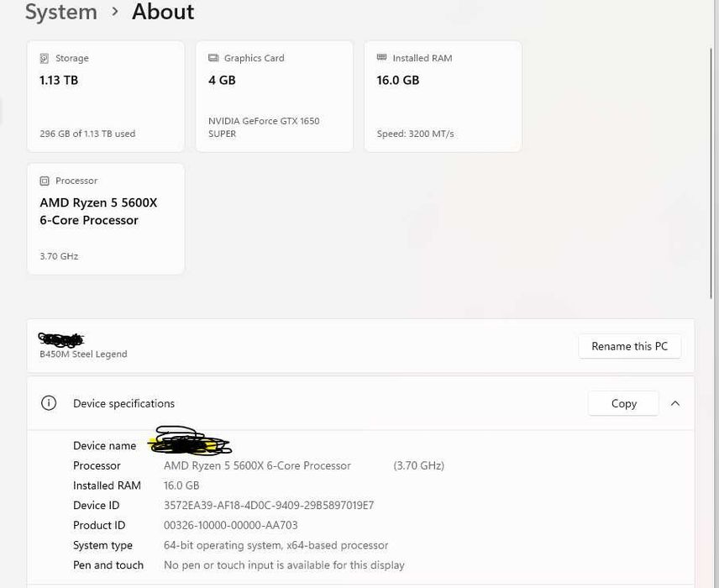Copy the device specifications
This screenshot has height=588, width=719.
623,403
